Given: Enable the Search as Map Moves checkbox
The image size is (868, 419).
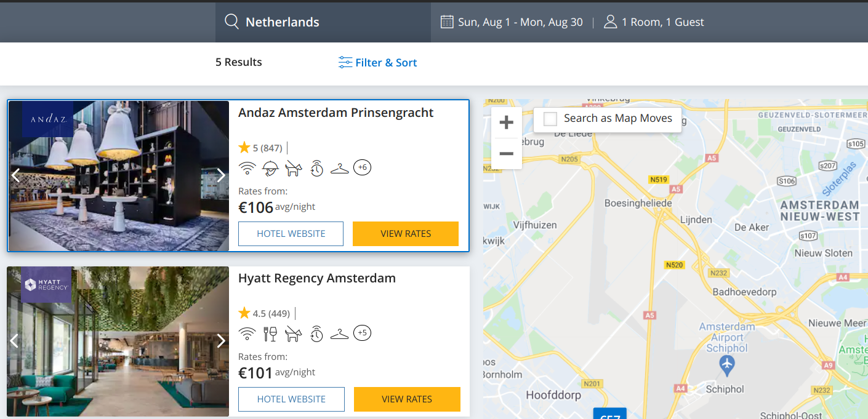Looking at the screenshot, I should (550, 119).
